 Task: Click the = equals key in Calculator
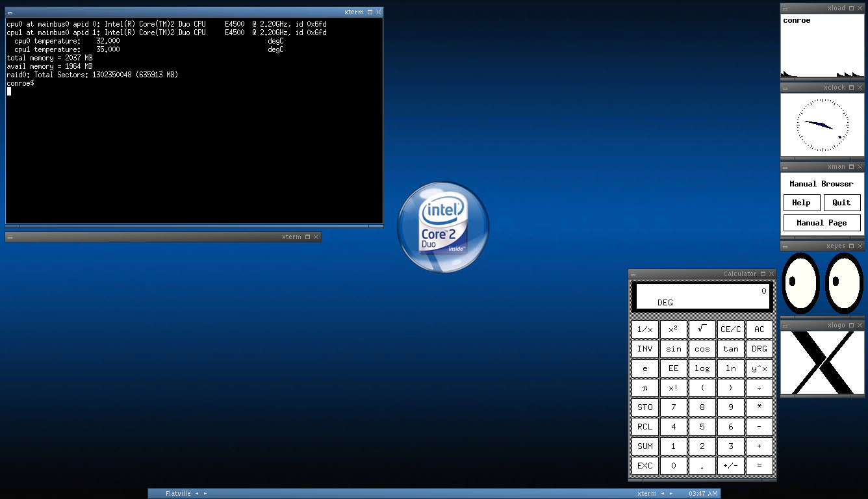tap(759, 466)
